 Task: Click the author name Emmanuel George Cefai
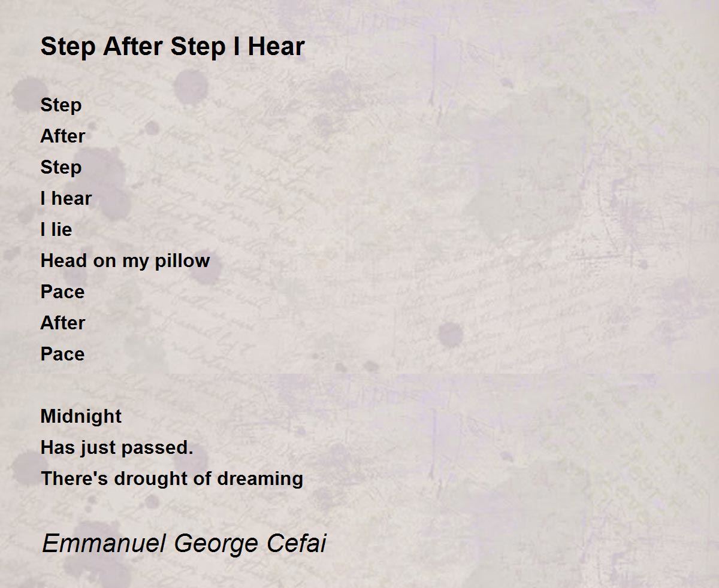(x=184, y=544)
